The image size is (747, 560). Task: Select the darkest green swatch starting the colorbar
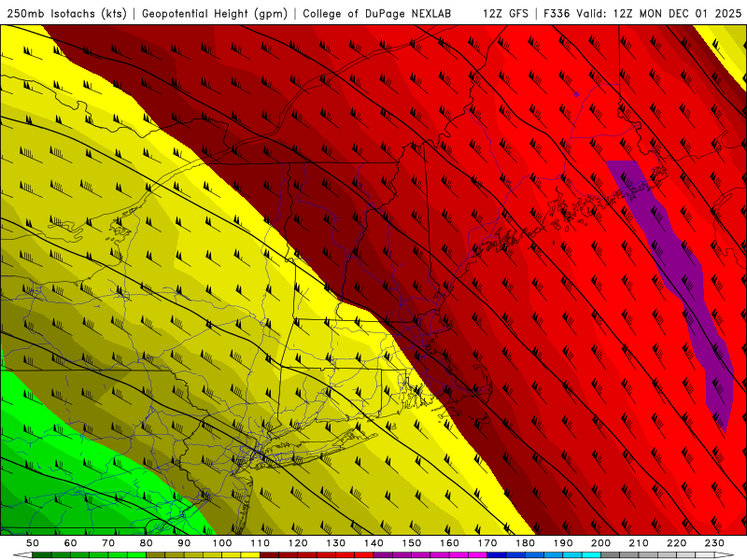point(42,555)
